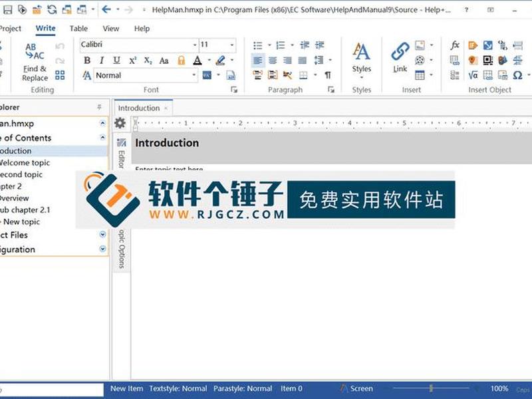Open the Normal style dropdown

point(194,75)
